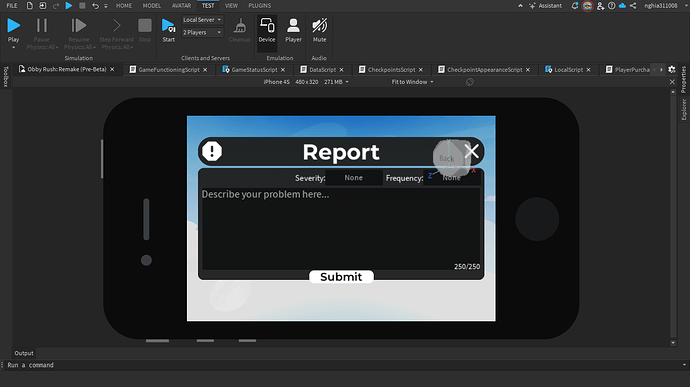The image size is (690, 387).
Task: Switch to the MODEL ribbon tab
Action: (x=152, y=6)
